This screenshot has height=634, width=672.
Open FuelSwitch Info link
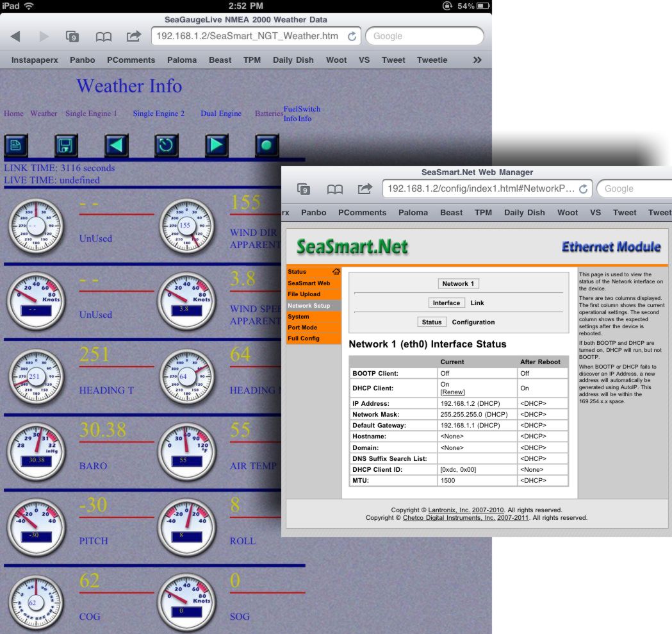(302, 113)
